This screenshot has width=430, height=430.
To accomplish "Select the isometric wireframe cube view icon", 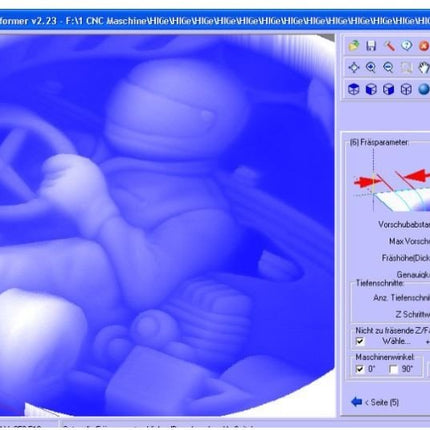I will coord(406,89).
